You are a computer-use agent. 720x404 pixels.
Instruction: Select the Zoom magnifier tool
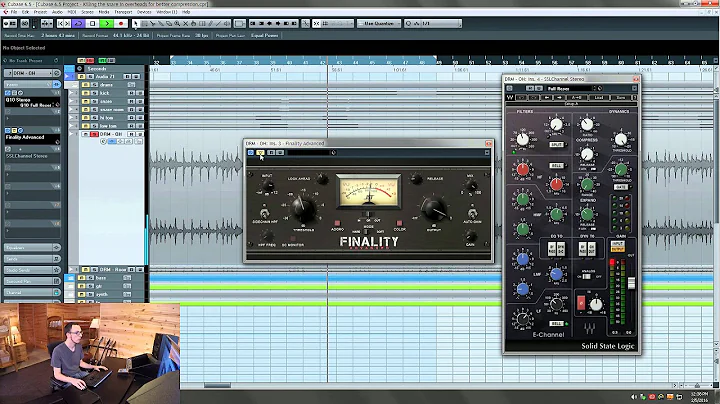click(x=177, y=23)
